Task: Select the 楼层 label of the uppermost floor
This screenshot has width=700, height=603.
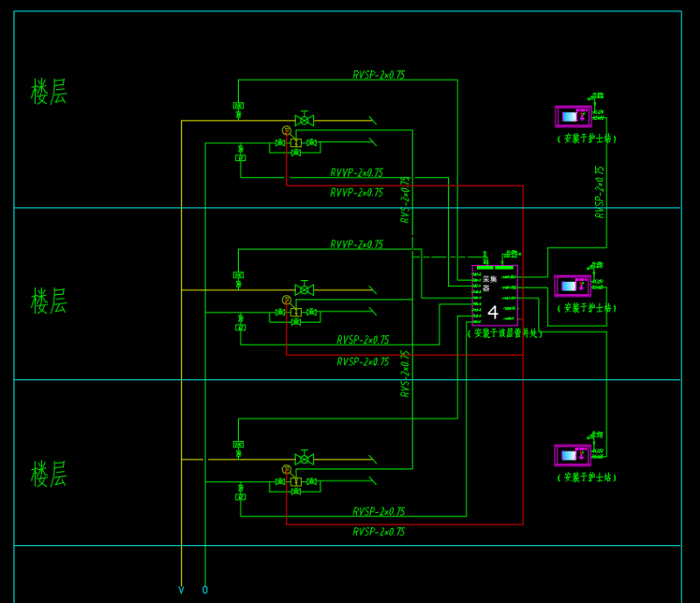Action: click(x=49, y=92)
